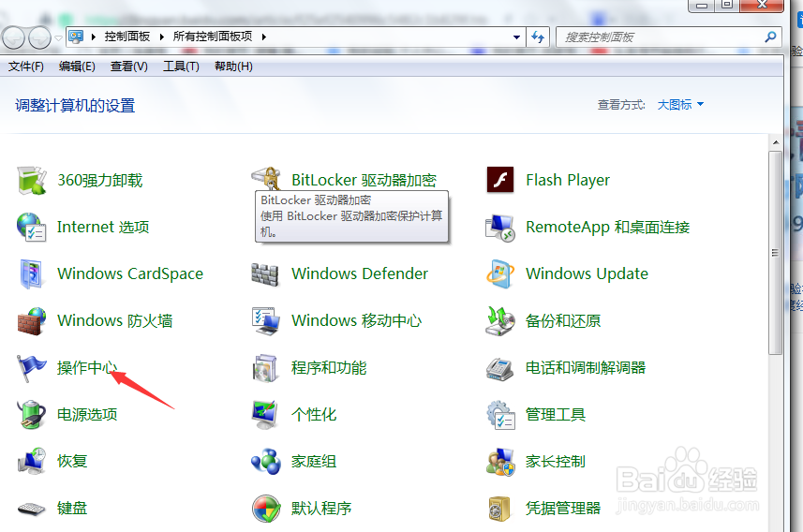Open the 键盘 keyboard icon

point(32,509)
